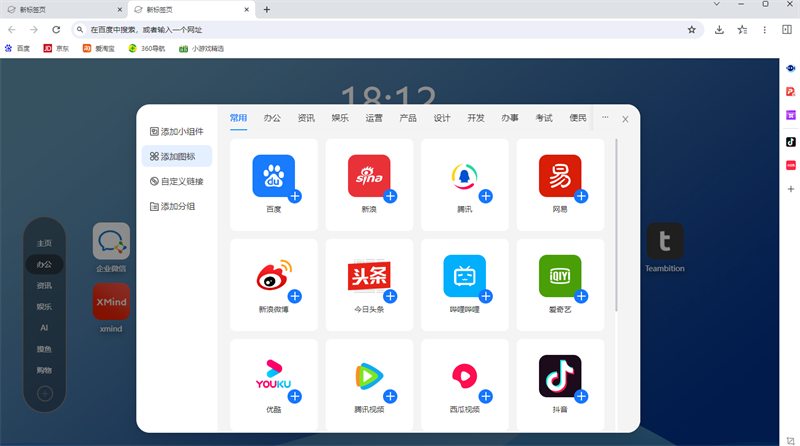Select 娱乐 in the left group dock
The height and width of the screenshot is (446, 800).
[x=44, y=307]
